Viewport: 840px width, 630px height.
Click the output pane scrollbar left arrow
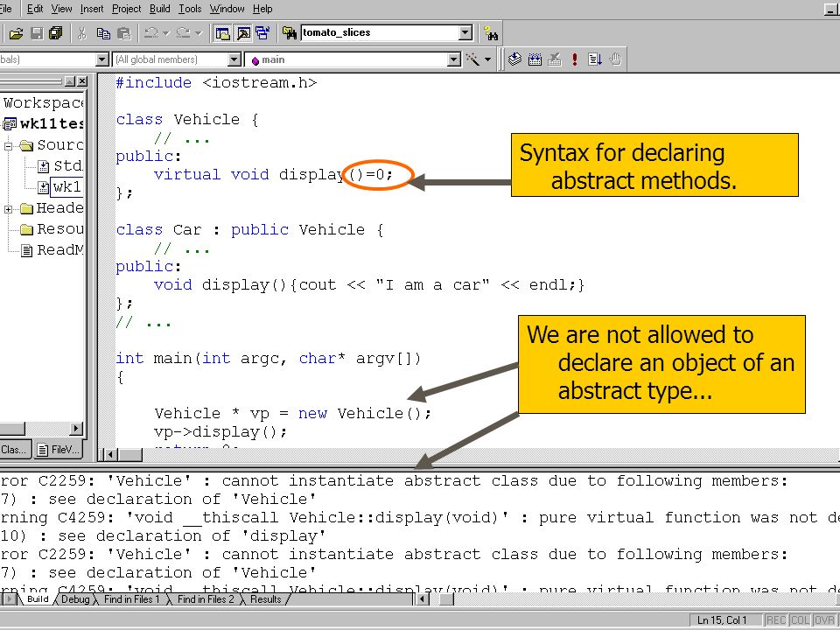point(423,598)
